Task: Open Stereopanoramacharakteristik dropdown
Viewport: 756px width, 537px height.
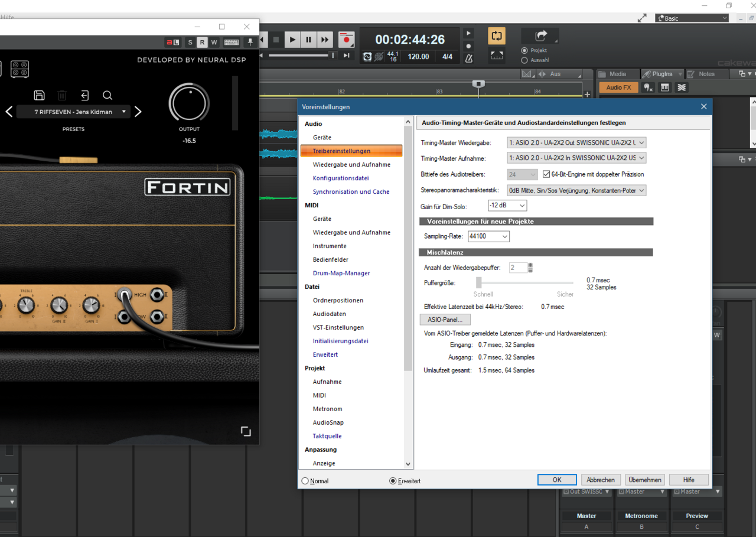Action: 576,190
